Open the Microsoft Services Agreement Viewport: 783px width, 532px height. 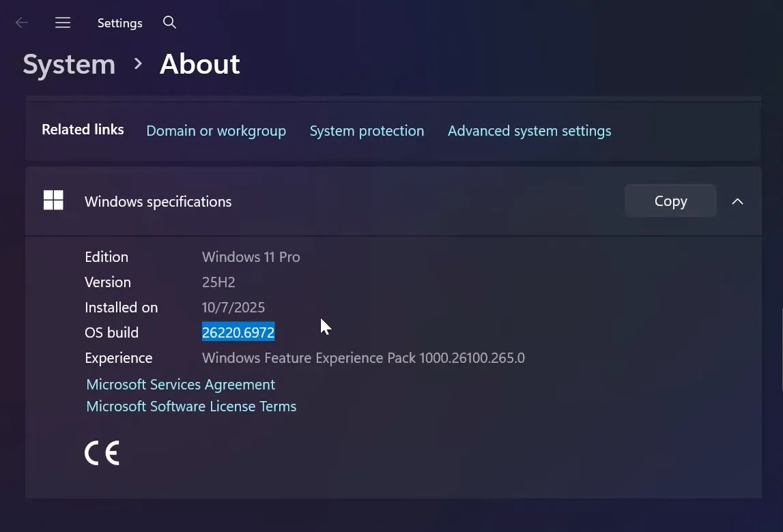click(180, 384)
